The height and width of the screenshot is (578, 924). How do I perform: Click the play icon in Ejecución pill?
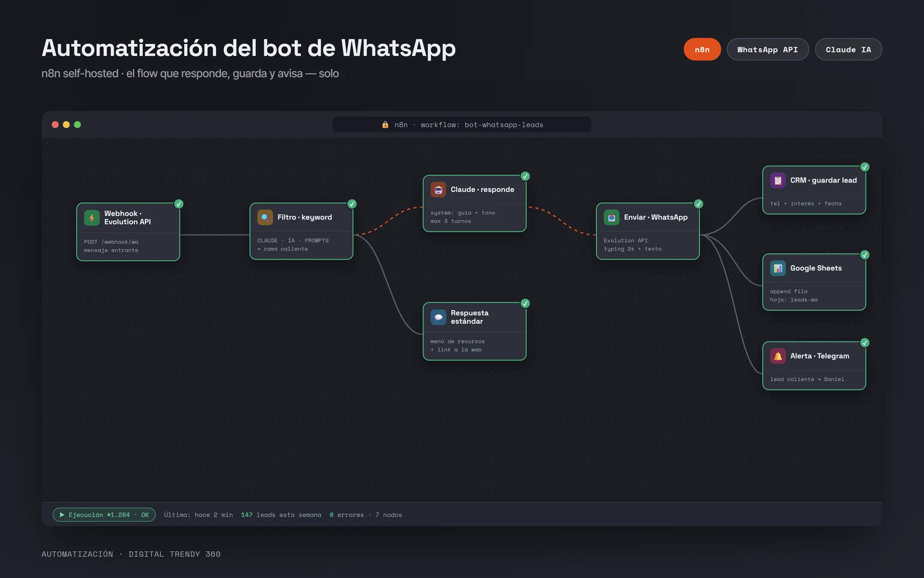click(62, 515)
